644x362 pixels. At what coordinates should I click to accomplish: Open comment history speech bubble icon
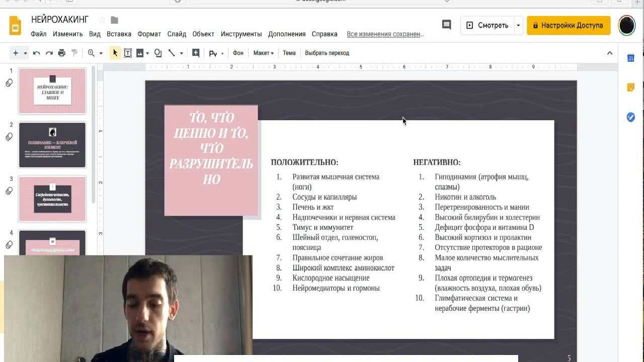tap(446, 25)
